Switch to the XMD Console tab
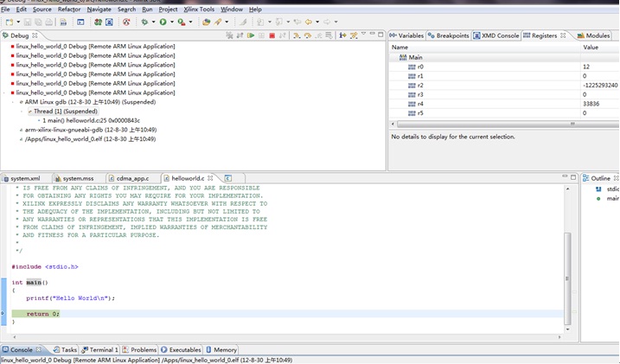 [x=496, y=35]
